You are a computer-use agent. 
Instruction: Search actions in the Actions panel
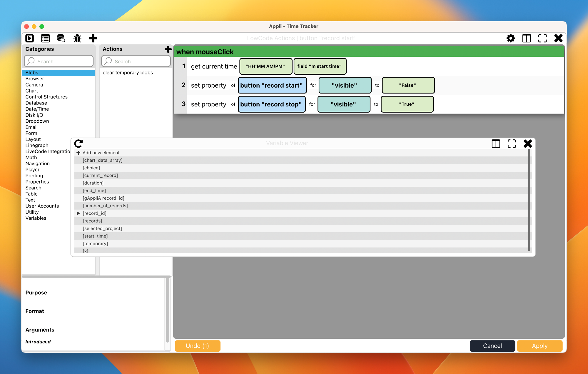click(x=136, y=61)
